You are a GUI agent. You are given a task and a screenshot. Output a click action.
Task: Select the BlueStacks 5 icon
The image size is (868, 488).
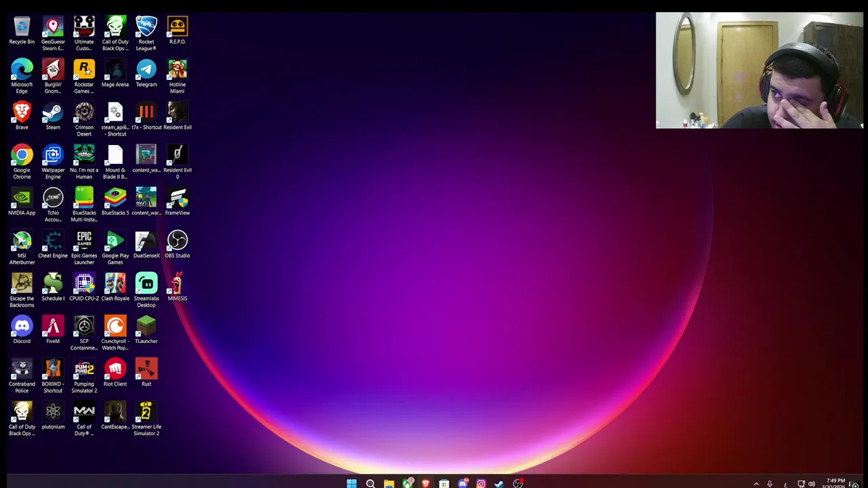(115, 202)
